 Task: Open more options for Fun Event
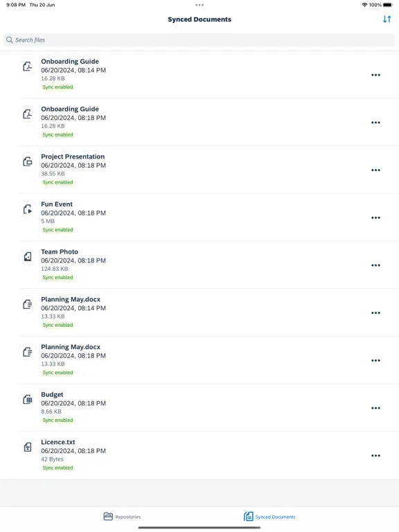pos(375,218)
